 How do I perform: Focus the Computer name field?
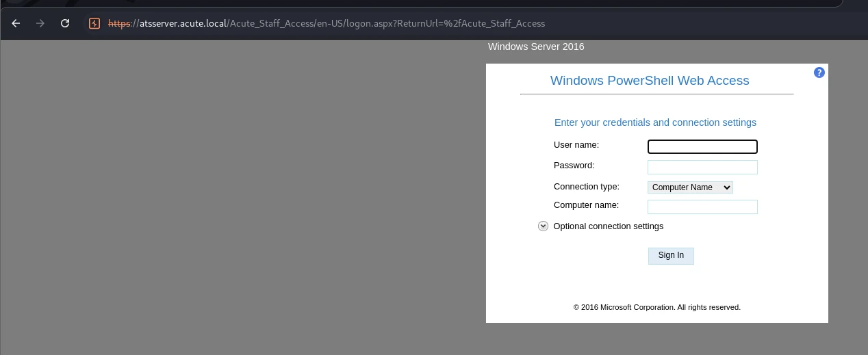(702, 207)
